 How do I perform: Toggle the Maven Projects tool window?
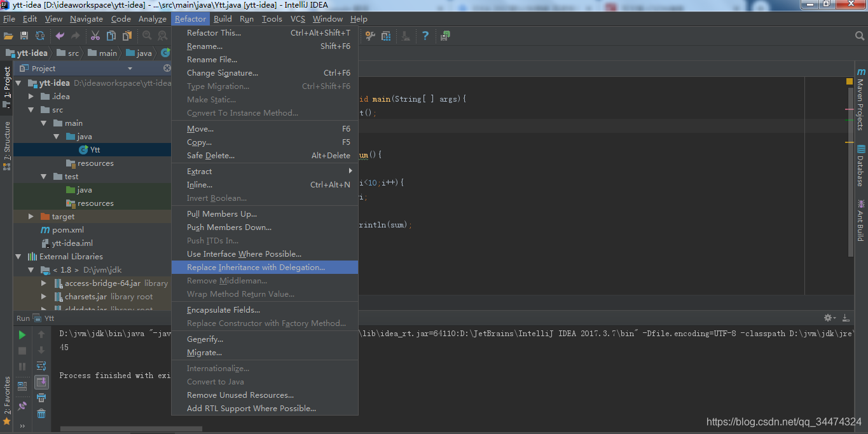click(x=860, y=99)
